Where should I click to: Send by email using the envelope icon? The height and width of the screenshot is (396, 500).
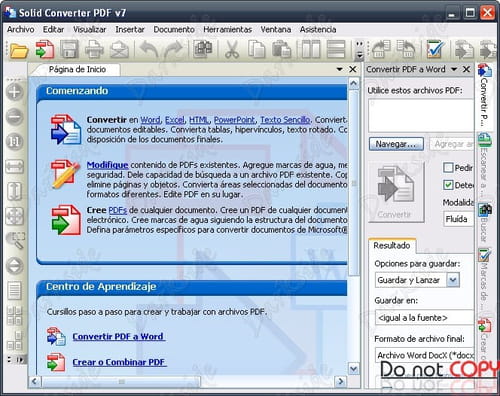pos(119,49)
